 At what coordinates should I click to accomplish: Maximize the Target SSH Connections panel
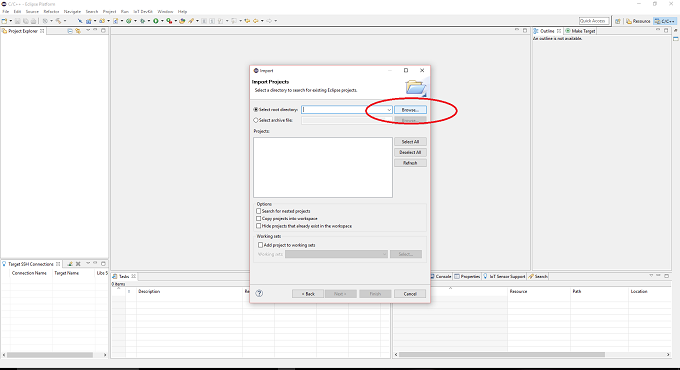pos(103,263)
